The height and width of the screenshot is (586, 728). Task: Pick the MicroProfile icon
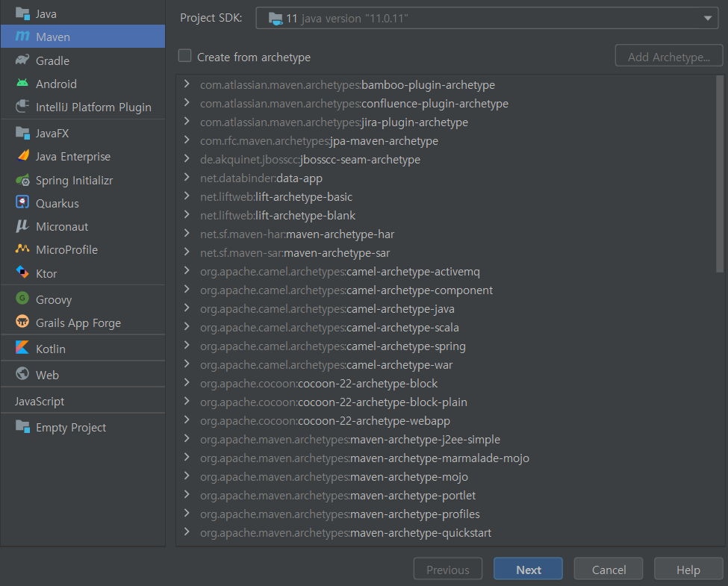click(22, 249)
